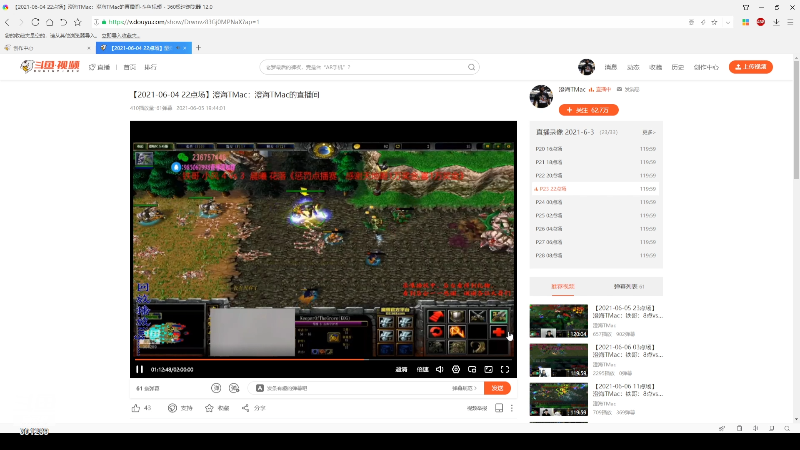The image size is (800, 450).
Task: Play episode P26 in the playlist
Action: [595, 229]
